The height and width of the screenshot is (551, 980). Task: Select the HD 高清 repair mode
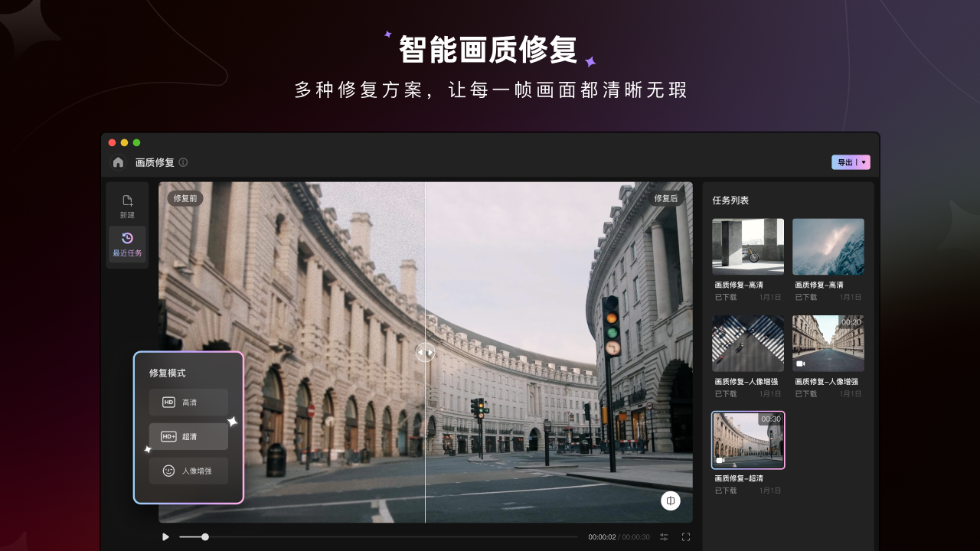[188, 402]
